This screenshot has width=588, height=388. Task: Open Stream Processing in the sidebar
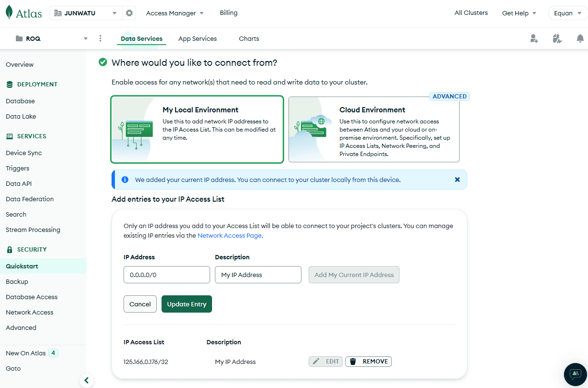(33, 230)
